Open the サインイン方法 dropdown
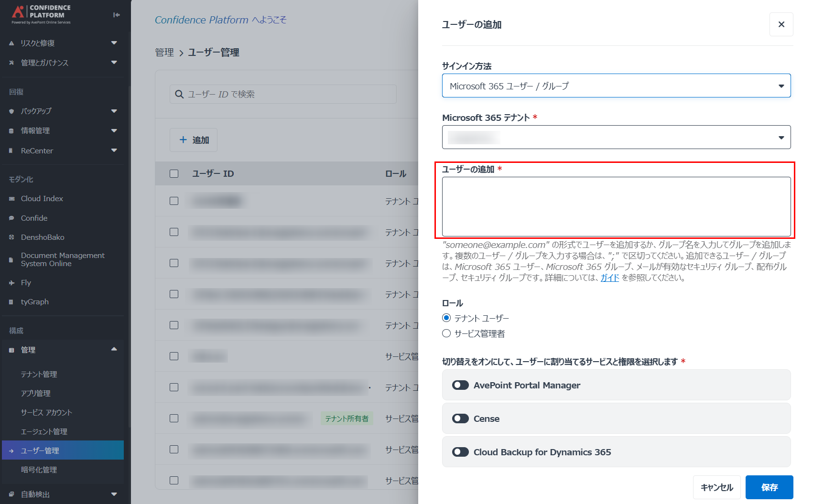 click(x=617, y=86)
